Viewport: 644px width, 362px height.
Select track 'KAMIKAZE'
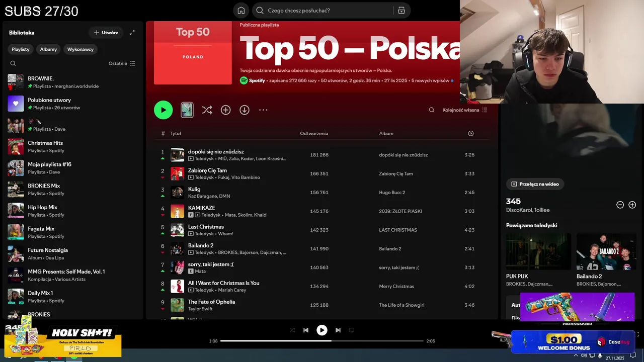coord(201,208)
